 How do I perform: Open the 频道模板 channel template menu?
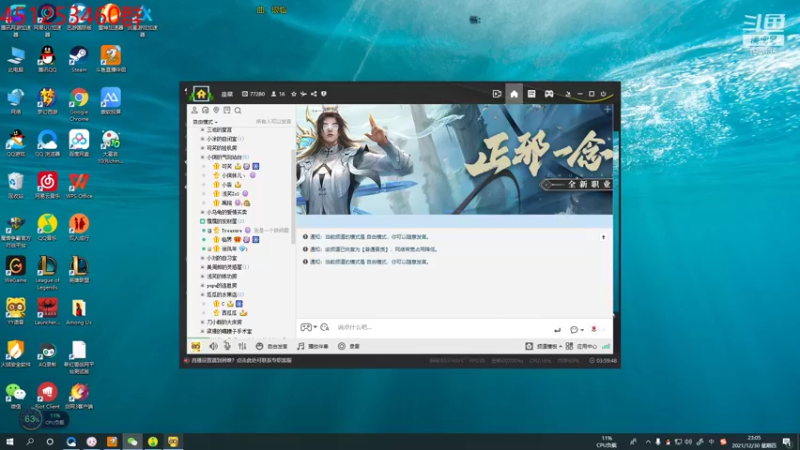click(x=544, y=346)
